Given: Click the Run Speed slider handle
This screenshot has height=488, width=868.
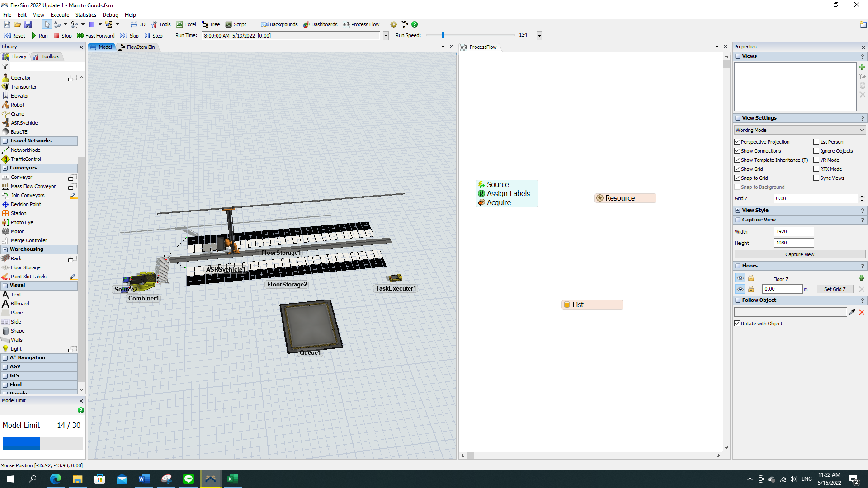Looking at the screenshot, I should [443, 35].
